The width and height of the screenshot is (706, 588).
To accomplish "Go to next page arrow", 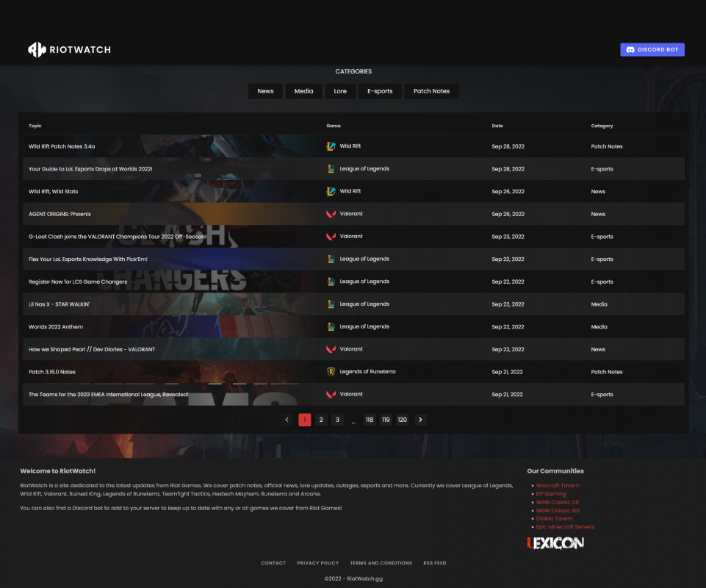I will (x=420, y=420).
